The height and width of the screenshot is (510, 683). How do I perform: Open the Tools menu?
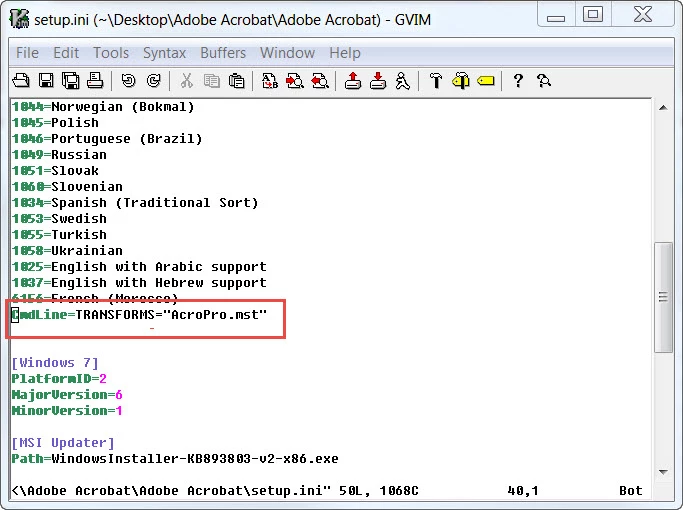111,53
